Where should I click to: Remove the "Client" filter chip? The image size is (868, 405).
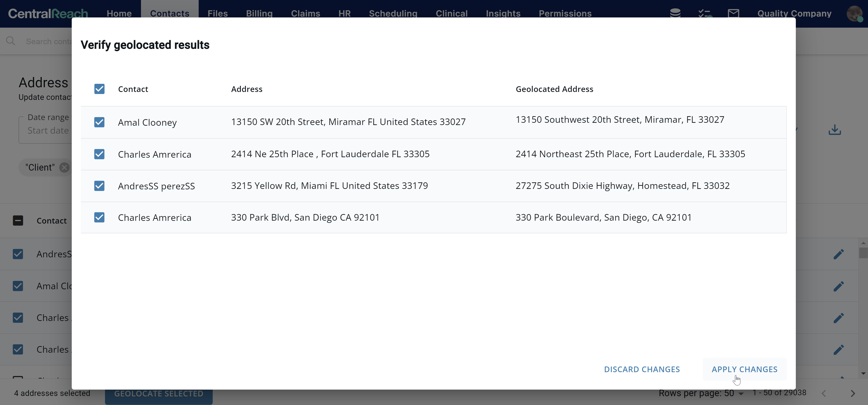coord(64,167)
